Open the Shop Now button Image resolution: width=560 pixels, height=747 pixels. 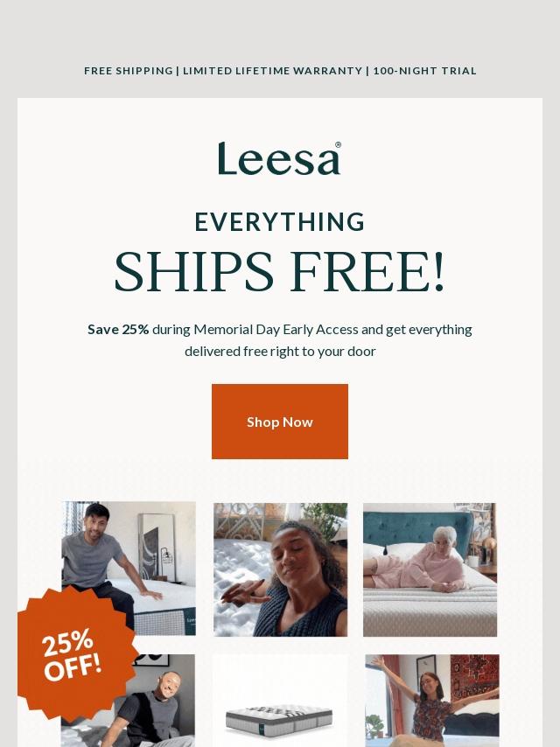point(280,422)
